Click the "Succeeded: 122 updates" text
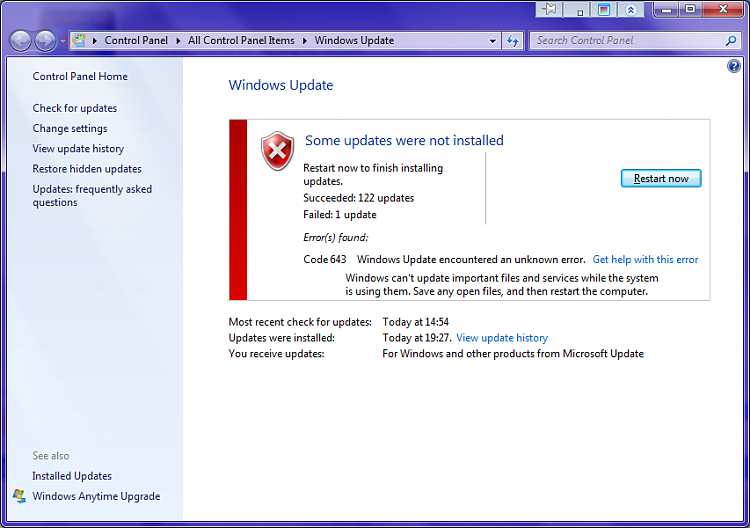The width and height of the screenshot is (750, 528). pos(358,198)
